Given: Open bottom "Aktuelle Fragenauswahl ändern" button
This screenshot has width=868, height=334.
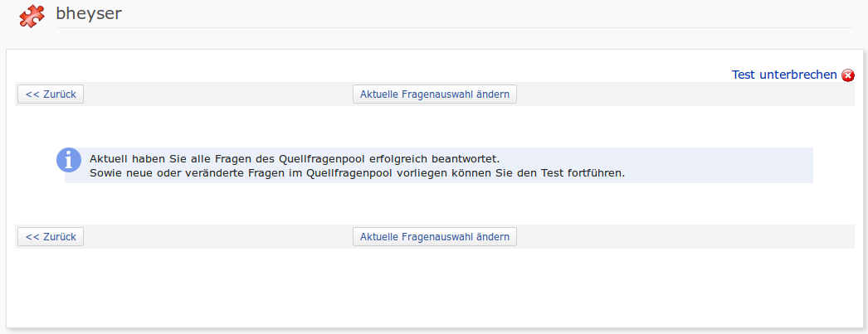Looking at the screenshot, I should point(435,237).
